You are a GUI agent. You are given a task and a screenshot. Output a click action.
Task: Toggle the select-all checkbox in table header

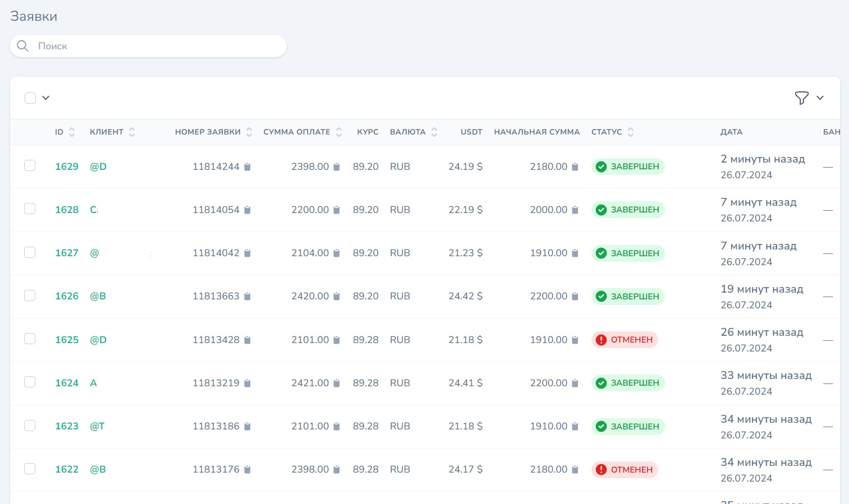click(x=30, y=98)
